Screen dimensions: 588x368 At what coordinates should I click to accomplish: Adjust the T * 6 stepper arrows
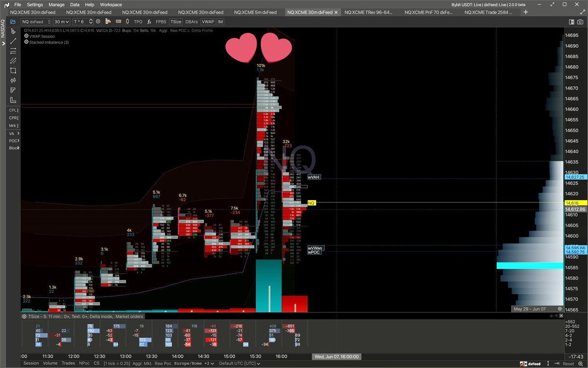(x=91, y=22)
